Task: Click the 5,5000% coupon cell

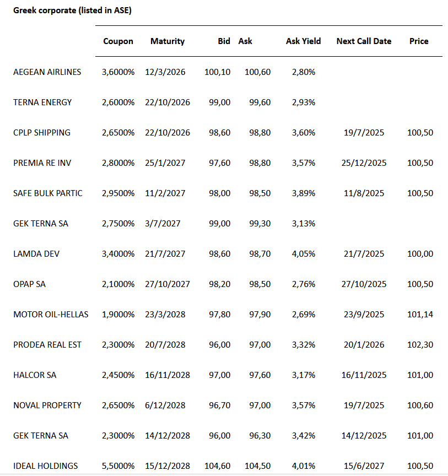Action: click(x=118, y=466)
